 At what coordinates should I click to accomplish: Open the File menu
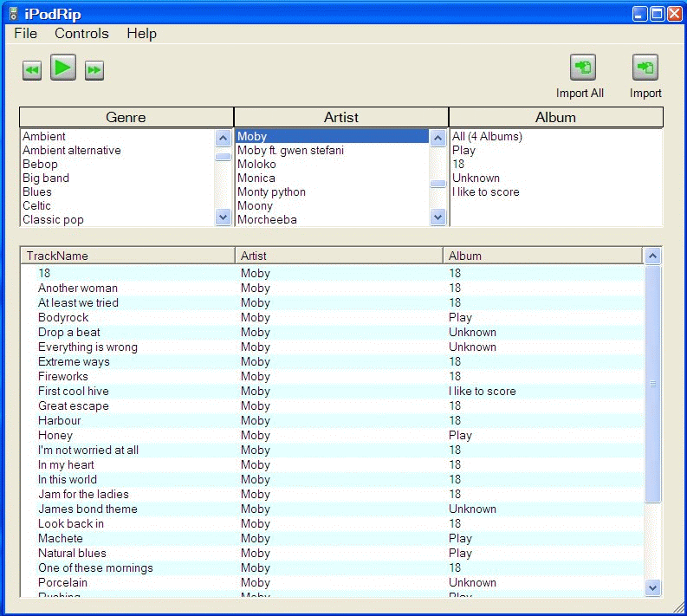pyautogui.click(x=26, y=34)
